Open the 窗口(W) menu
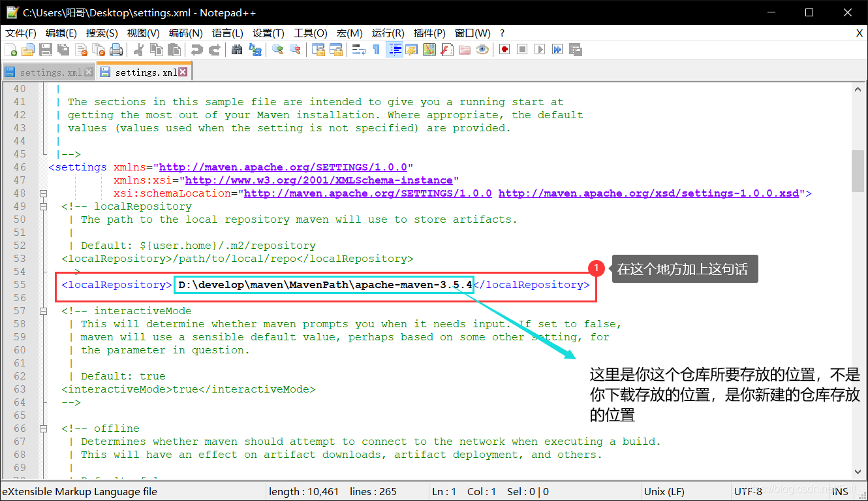868x501 pixels. click(473, 33)
